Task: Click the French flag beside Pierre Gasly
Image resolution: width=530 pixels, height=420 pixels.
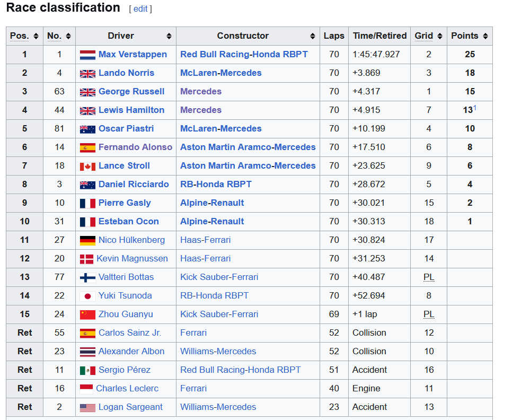Action: tap(87, 203)
